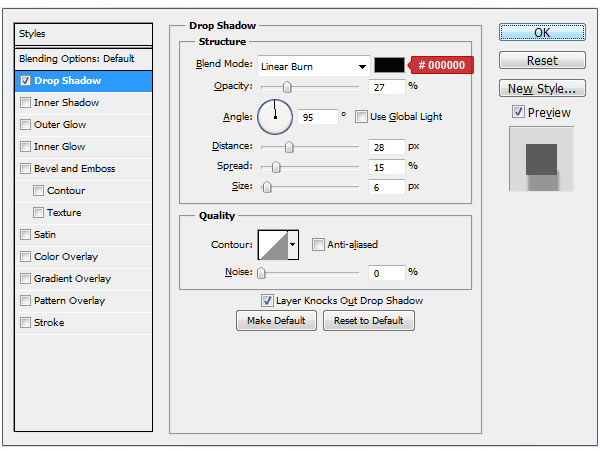
Task: Open the Contour picker arrow
Action: pos(293,244)
